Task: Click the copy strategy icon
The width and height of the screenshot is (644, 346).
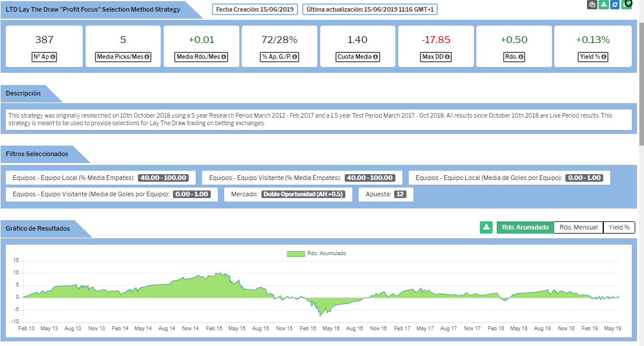Action: (x=592, y=5)
